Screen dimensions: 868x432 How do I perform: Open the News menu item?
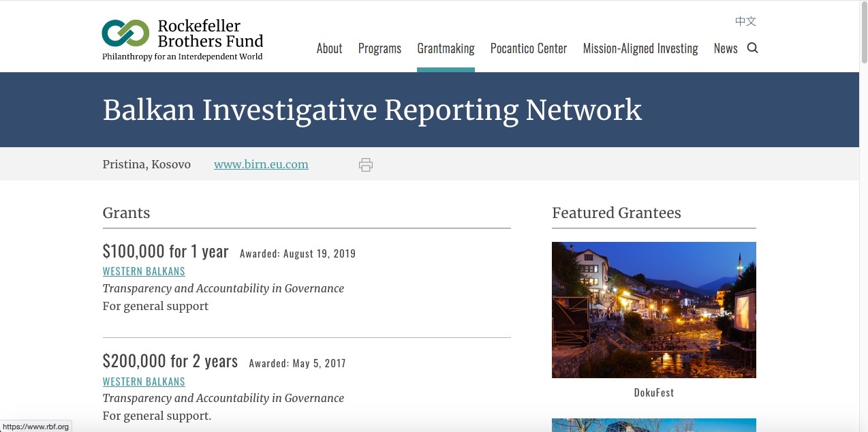tap(726, 48)
